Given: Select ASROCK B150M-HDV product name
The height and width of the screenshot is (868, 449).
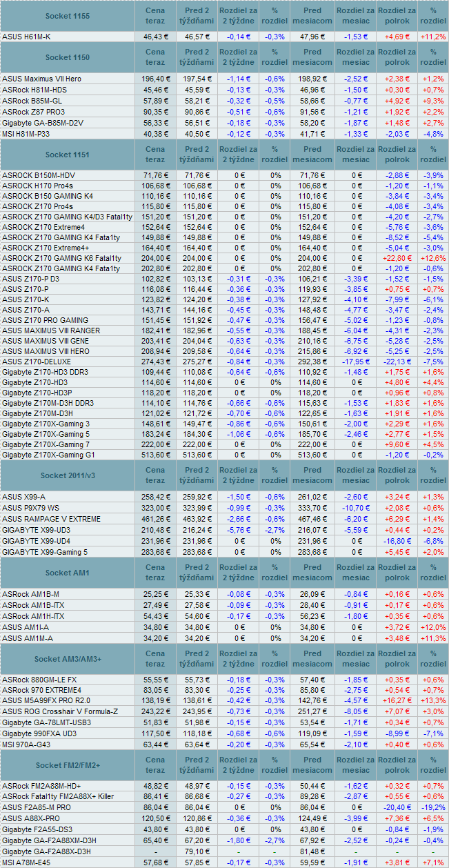Looking at the screenshot, I should pyautogui.click(x=39, y=175).
